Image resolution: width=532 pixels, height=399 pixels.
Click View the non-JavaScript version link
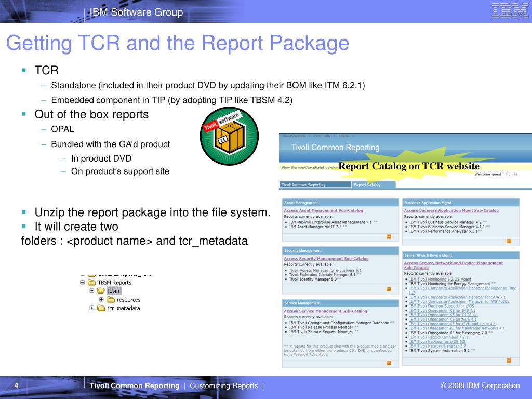310,168
